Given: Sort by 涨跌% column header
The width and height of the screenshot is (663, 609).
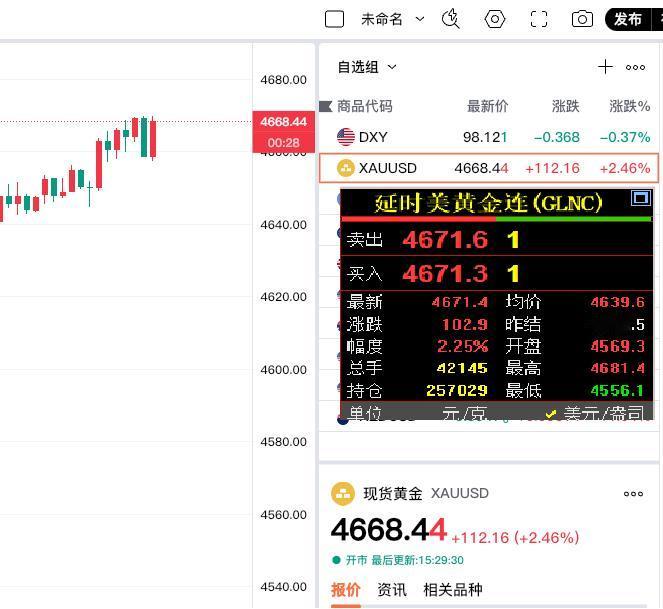Looking at the screenshot, I should [629, 106].
